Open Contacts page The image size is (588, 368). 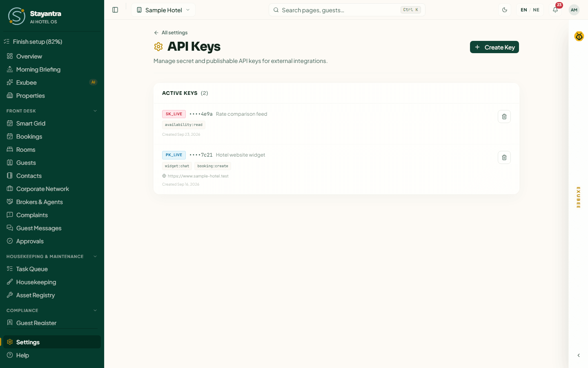[x=52, y=176]
